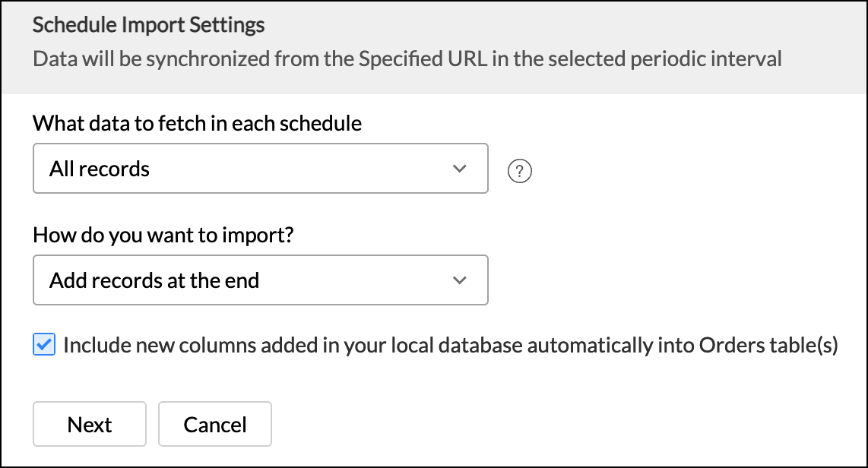Click the gray header banner area
The height and width of the screenshot is (468, 868).
pos(434,48)
